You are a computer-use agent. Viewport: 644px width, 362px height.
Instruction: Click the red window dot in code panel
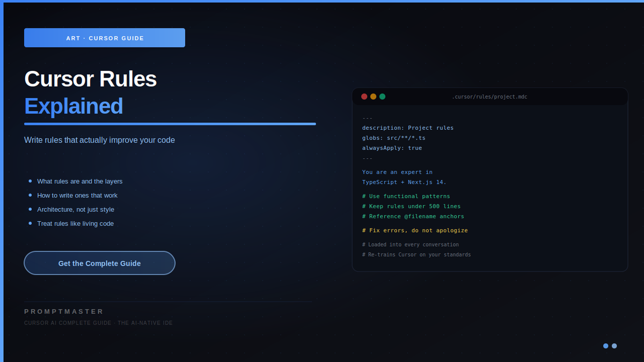(364, 97)
